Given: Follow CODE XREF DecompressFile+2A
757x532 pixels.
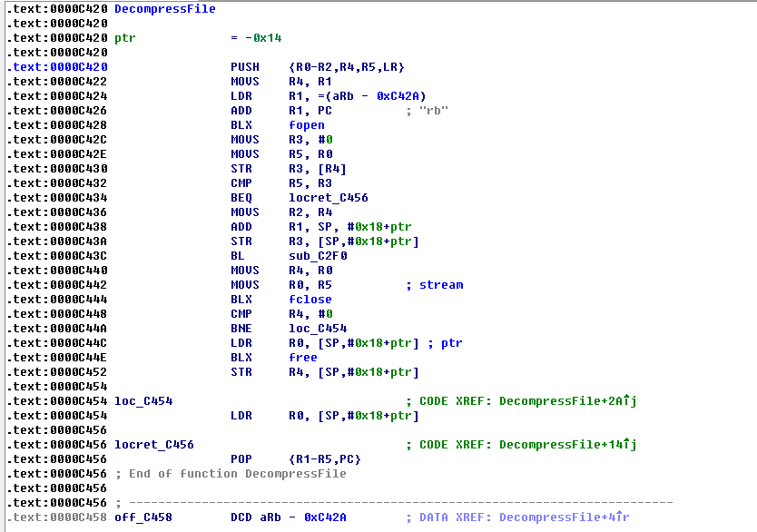Looking at the screenshot, I should (568, 400).
